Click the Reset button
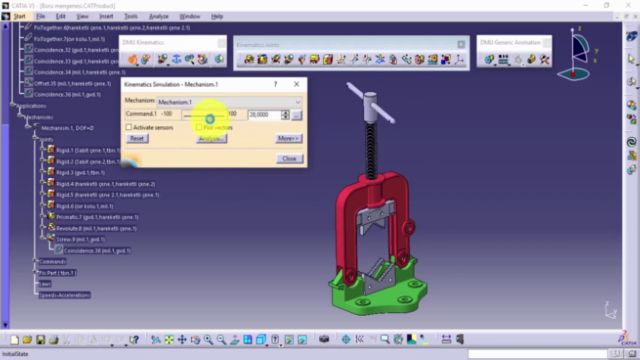The height and width of the screenshot is (360, 640). 137,138
